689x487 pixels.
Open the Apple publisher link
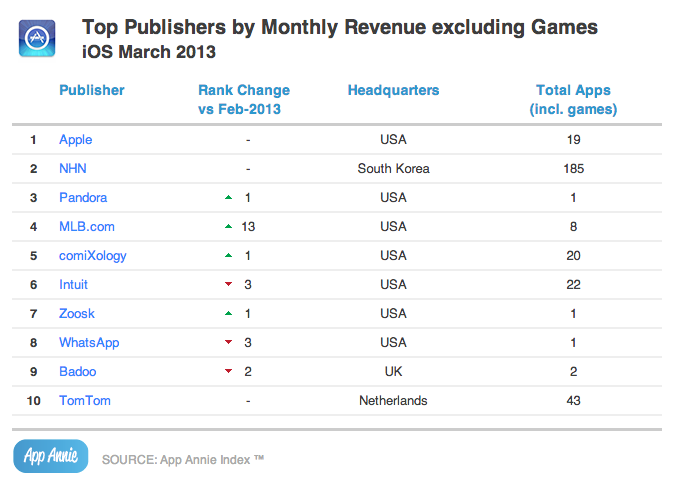tap(76, 140)
